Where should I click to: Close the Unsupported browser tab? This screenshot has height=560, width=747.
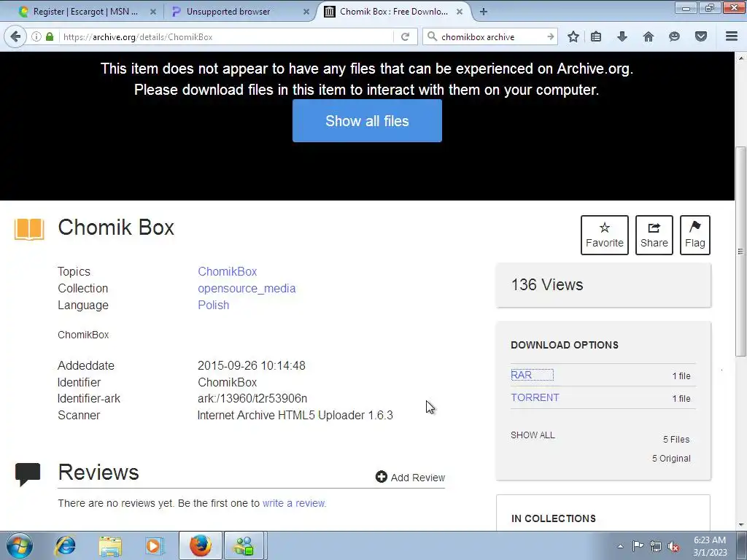306,12
